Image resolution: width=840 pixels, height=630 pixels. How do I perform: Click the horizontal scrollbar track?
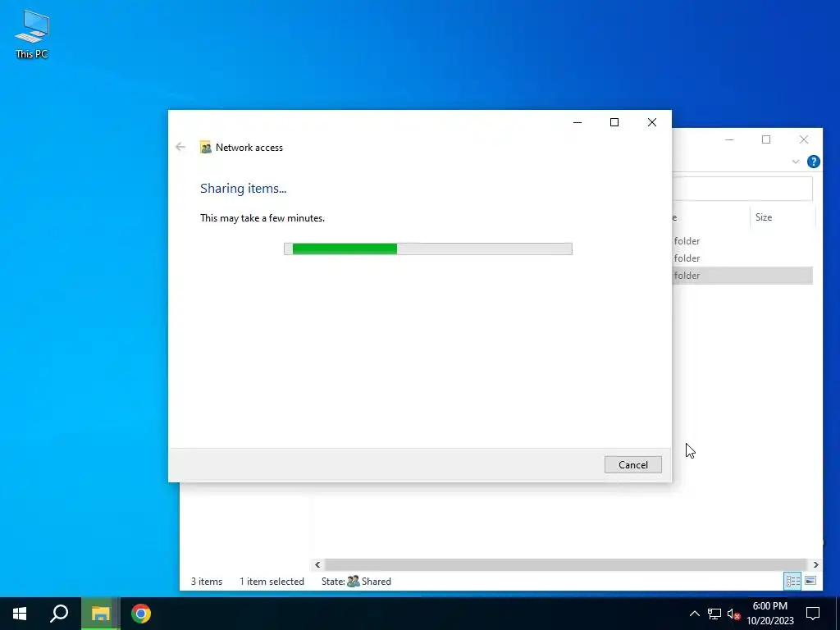click(x=566, y=564)
